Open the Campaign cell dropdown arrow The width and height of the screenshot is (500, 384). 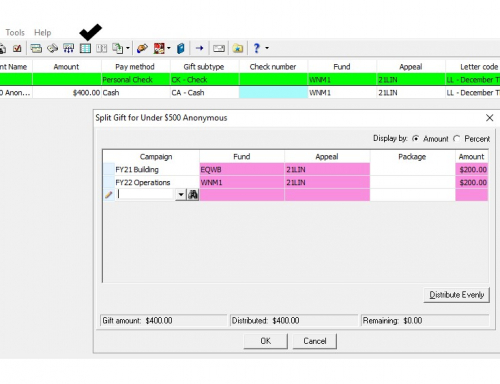click(180, 194)
